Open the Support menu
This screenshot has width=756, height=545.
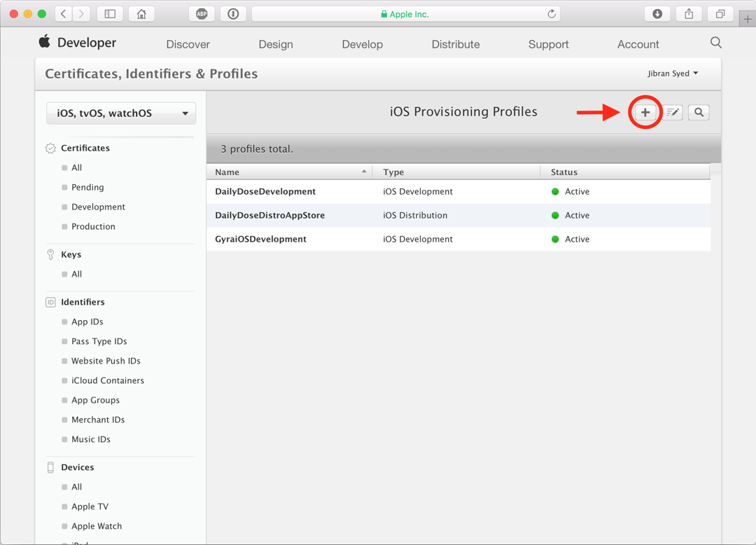coord(549,44)
